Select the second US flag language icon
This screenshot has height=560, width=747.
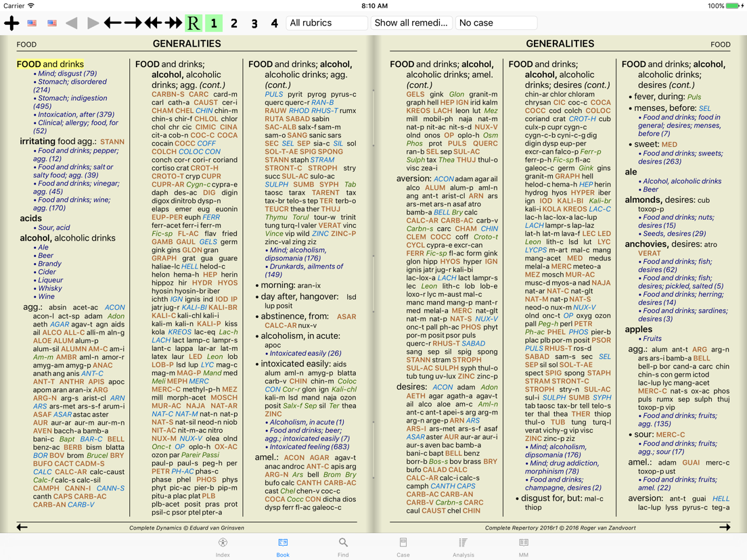click(x=52, y=23)
